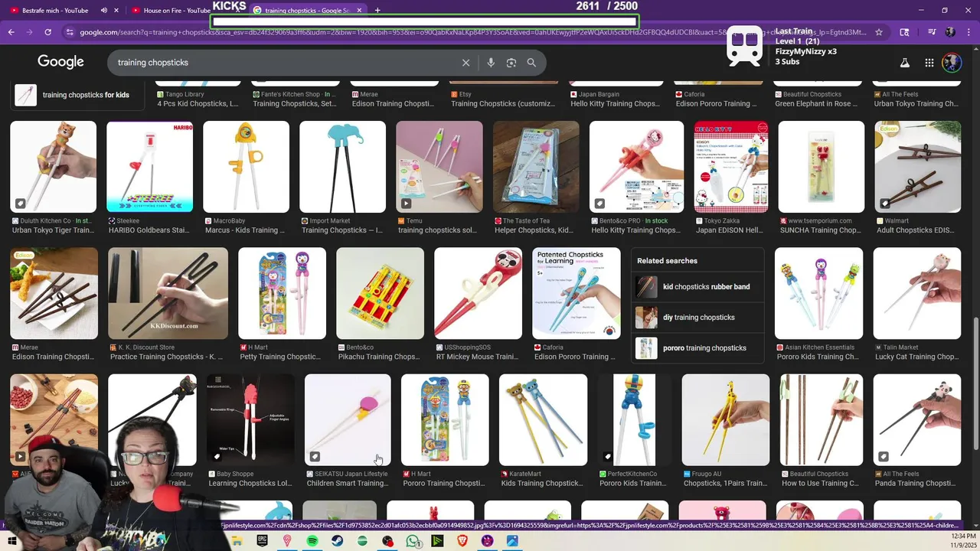Bookmark this page with the star icon
The height and width of the screenshot is (551, 980).
pos(879,32)
